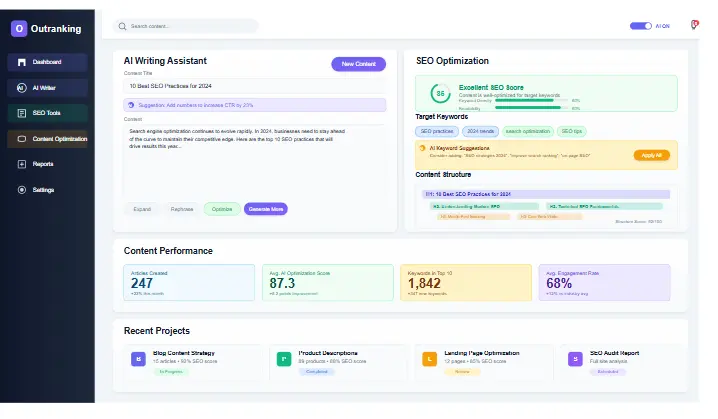Screen dimensions: 718x419
Task: Click the Avg. AI Optimization Score card
Action: coord(328,283)
